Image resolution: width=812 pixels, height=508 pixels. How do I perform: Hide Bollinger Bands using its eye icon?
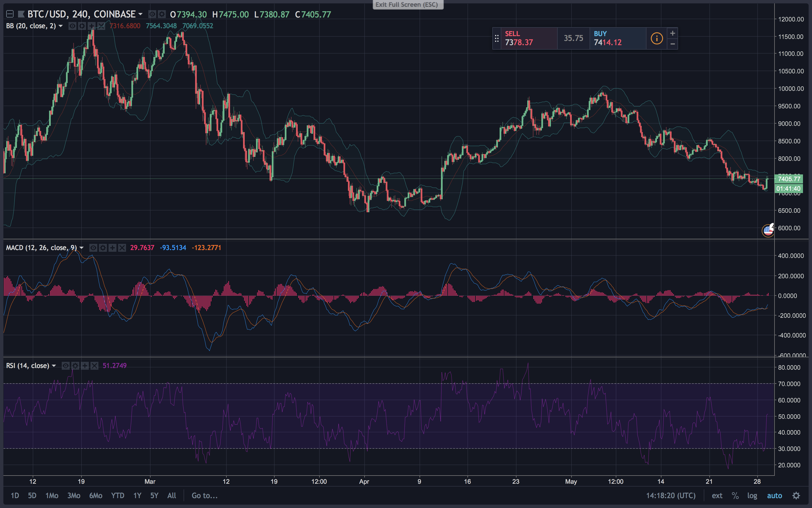click(72, 26)
